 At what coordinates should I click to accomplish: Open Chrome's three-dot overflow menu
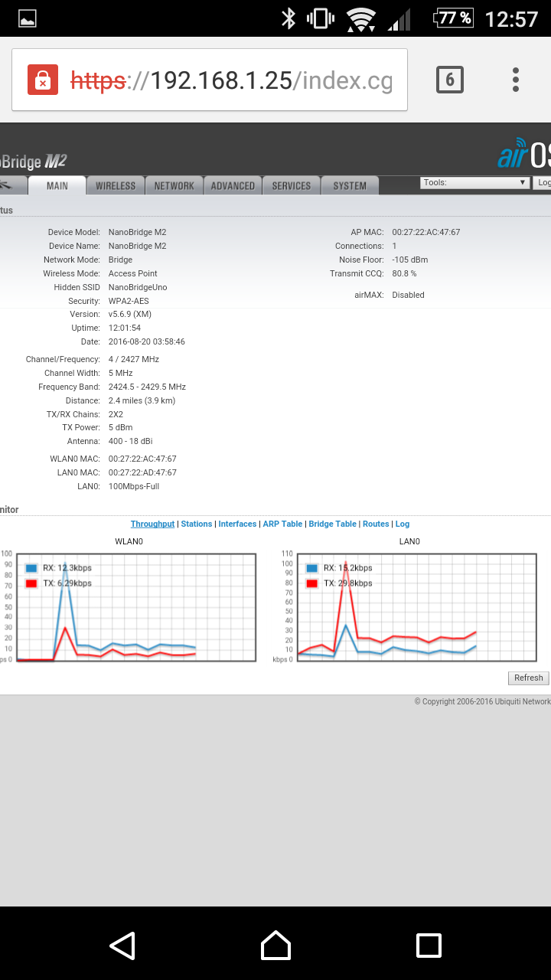[516, 80]
